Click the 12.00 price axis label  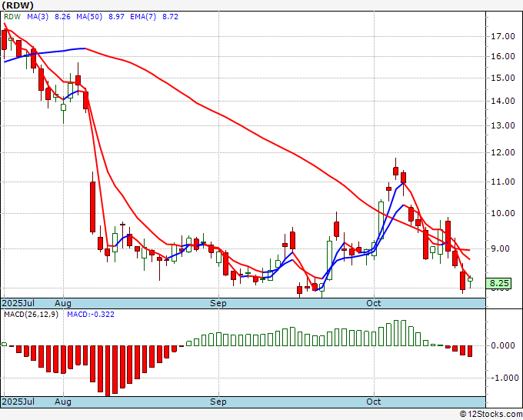coord(503,152)
